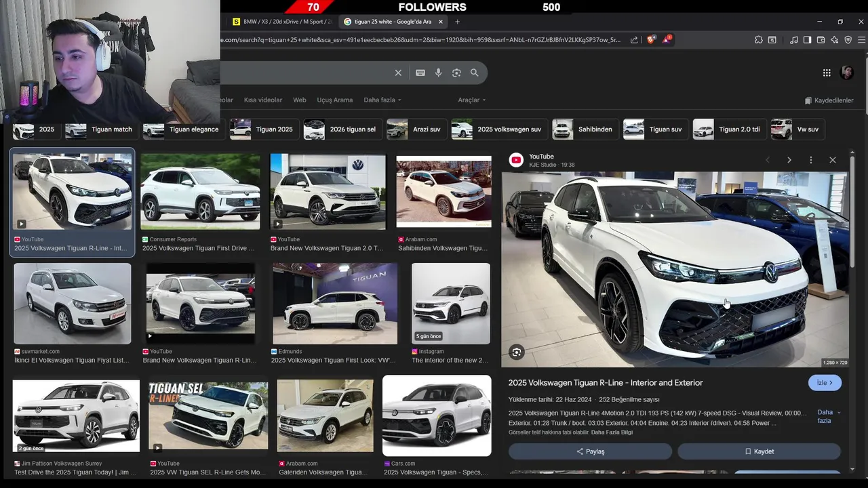Open the Brave Shields lion icon
Image resolution: width=868 pixels, height=488 pixels.
651,40
